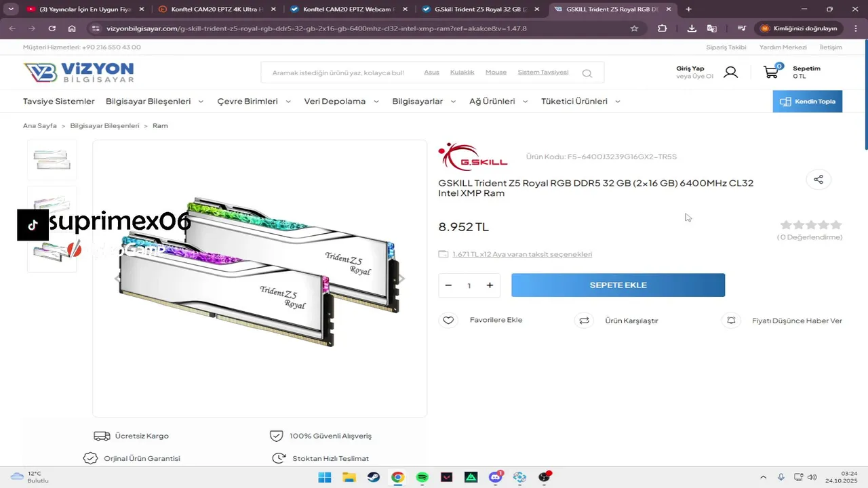
Task: Click Ürün Karşılaştır compare icon
Action: click(584, 321)
